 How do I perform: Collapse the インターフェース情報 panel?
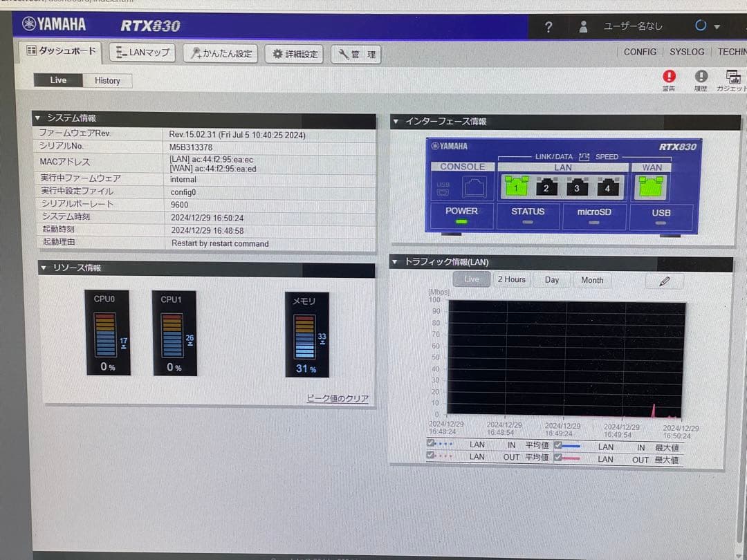396,122
